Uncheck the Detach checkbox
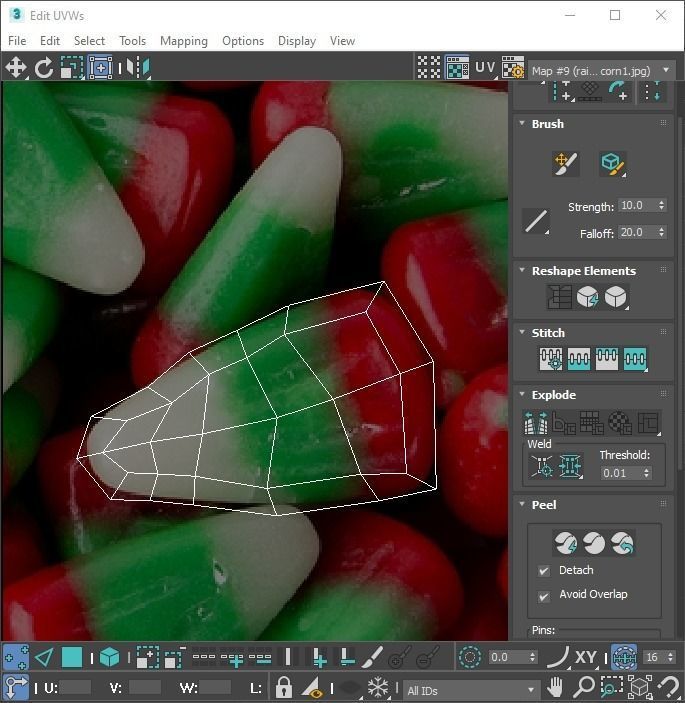The image size is (685, 703). pos(544,570)
